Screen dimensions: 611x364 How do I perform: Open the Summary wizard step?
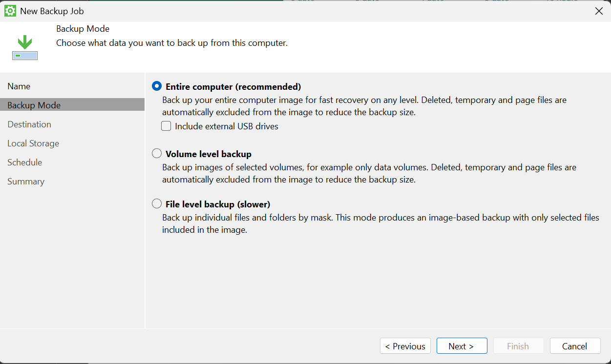pos(26,182)
